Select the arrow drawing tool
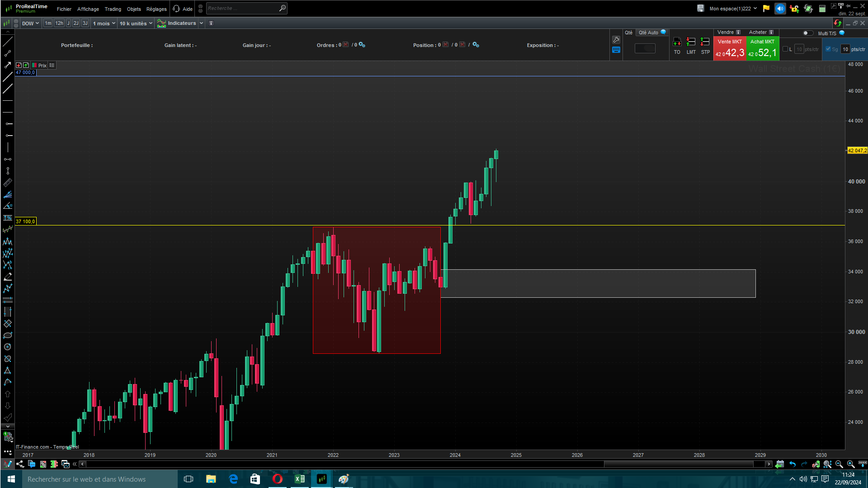This screenshot has width=868, height=488. (8, 66)
